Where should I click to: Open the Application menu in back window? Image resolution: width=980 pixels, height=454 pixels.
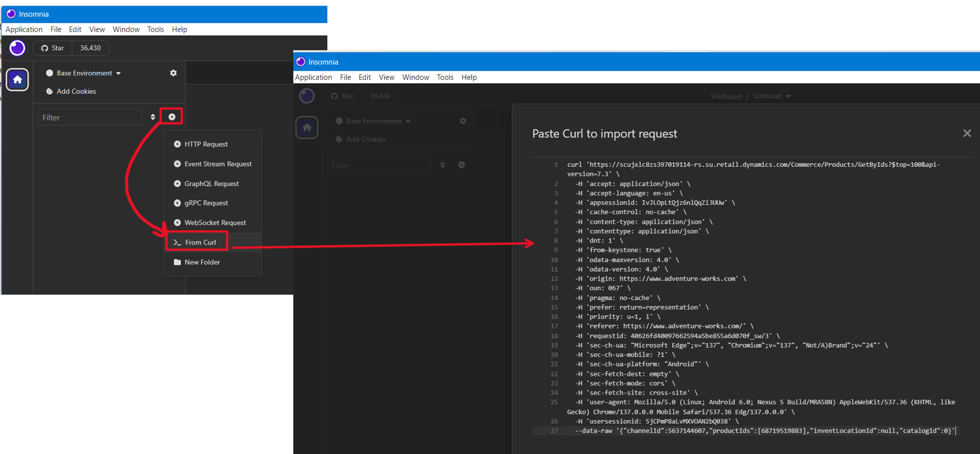(x=24, y=29)
